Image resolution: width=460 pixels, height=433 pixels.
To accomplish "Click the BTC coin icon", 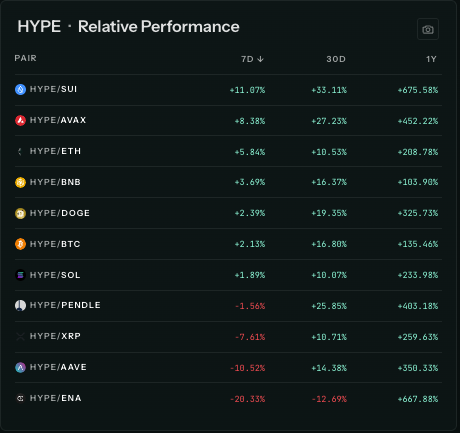I will click(20, 244).
